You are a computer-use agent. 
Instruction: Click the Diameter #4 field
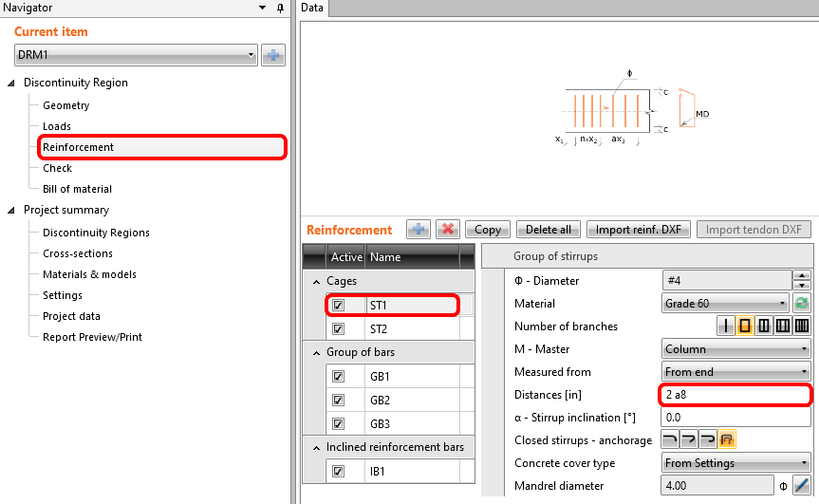(727, 280)
